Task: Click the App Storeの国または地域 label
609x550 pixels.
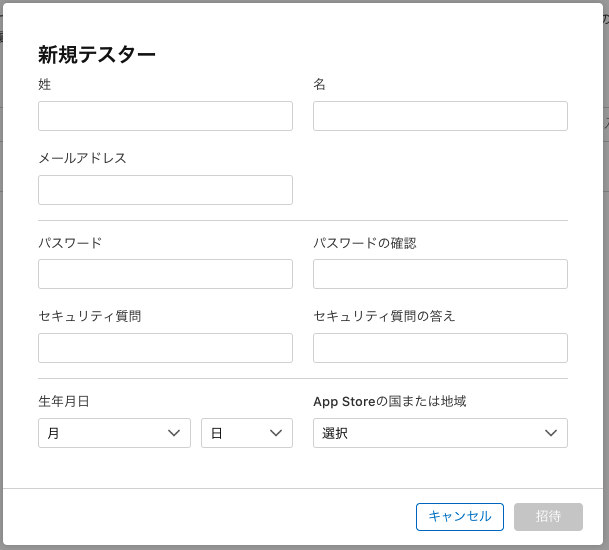Action: (389, 401)
